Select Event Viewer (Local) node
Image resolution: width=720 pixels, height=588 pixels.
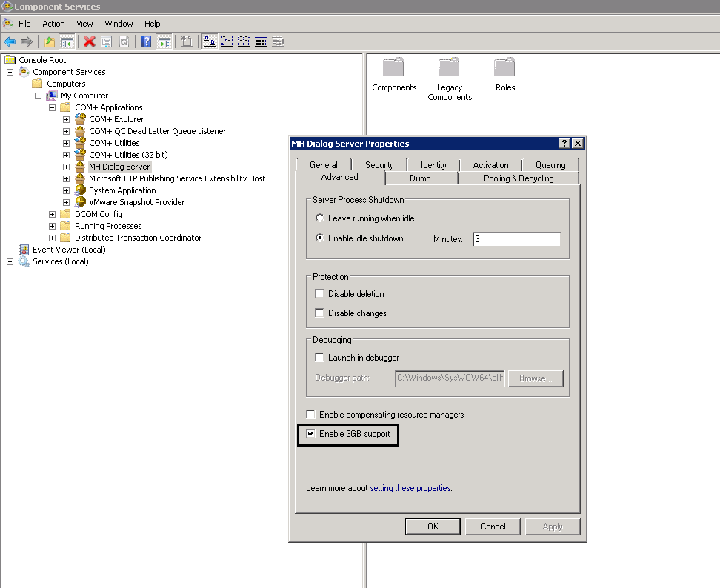(x=69, y=250)
